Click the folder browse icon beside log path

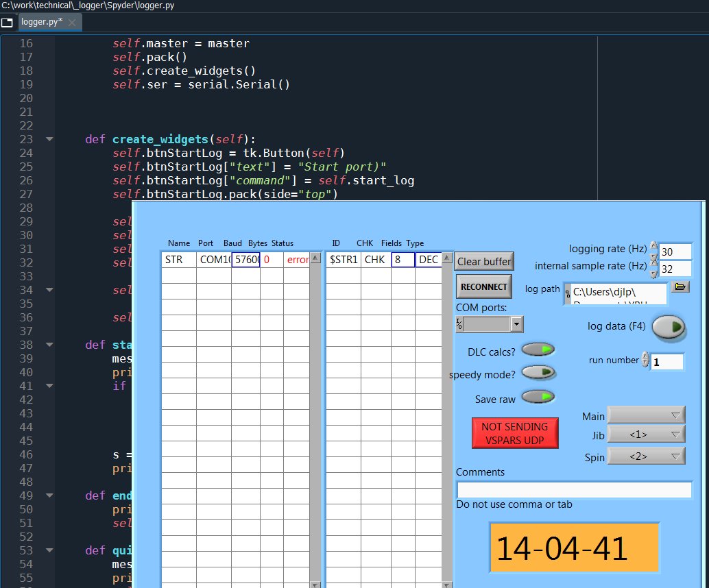click(x=680, y=286)
